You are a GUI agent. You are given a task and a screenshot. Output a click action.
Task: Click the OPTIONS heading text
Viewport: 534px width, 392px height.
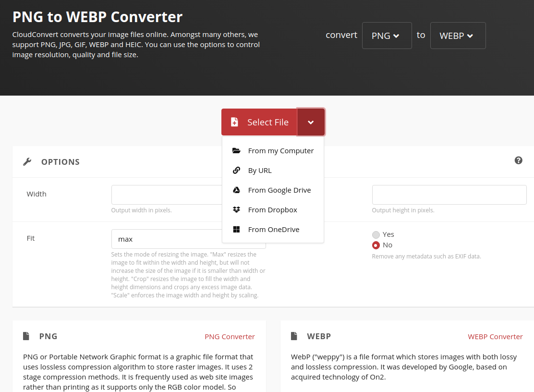click(61, 162)
